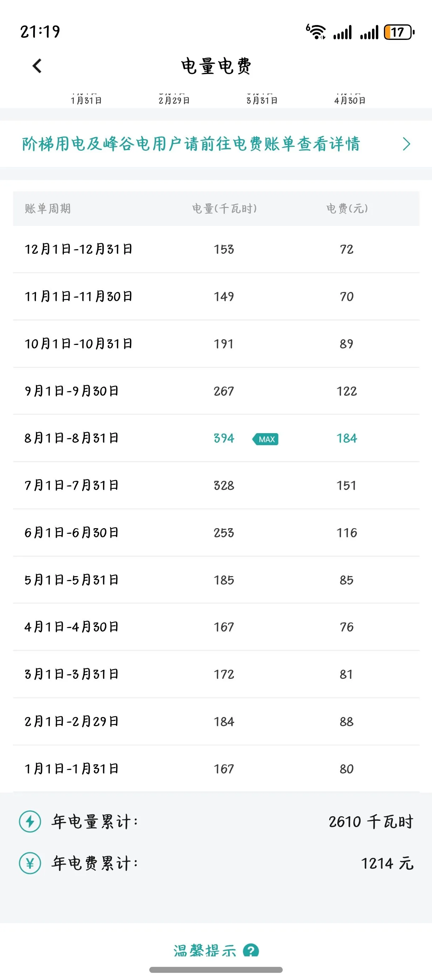432x980 pixels.
Task: Tap the WiFi status icon
Action: [316, 31]
